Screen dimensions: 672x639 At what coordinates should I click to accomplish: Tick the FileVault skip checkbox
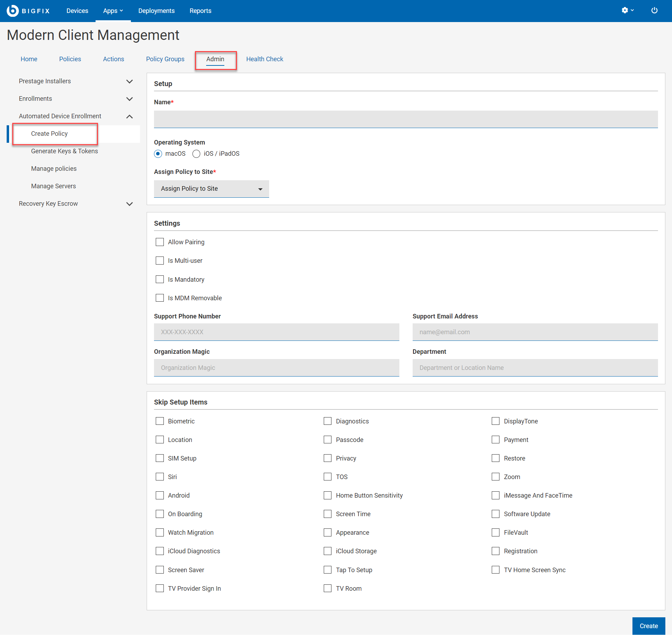click(x=496, y=533)
